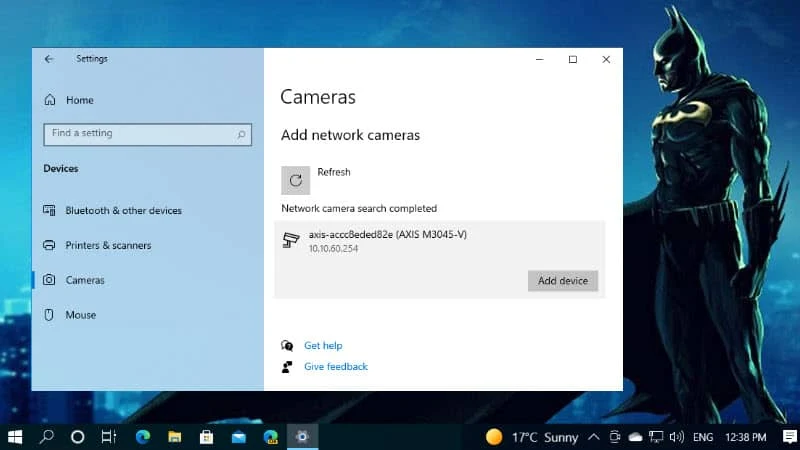Click the Bluetooth devices sidebar icon
Image resolution: width=800 pixels, height=450 pixels.
click(49, 210)
